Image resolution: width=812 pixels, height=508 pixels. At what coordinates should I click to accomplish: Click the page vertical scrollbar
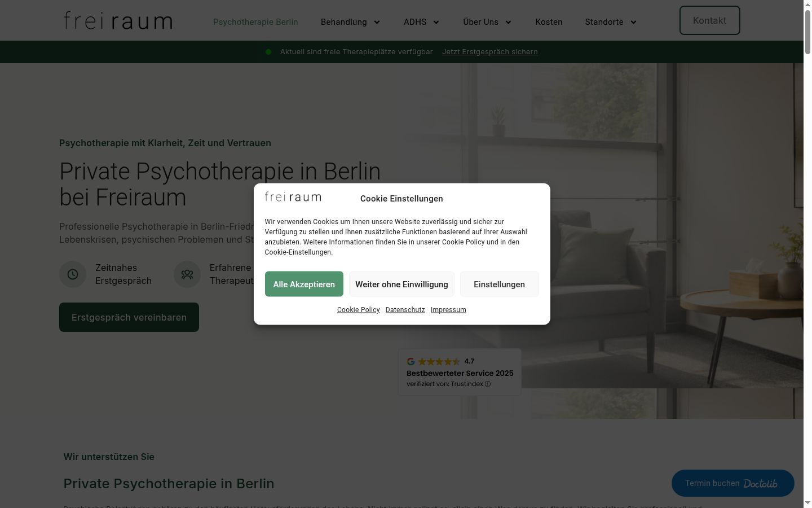point(807,254)
